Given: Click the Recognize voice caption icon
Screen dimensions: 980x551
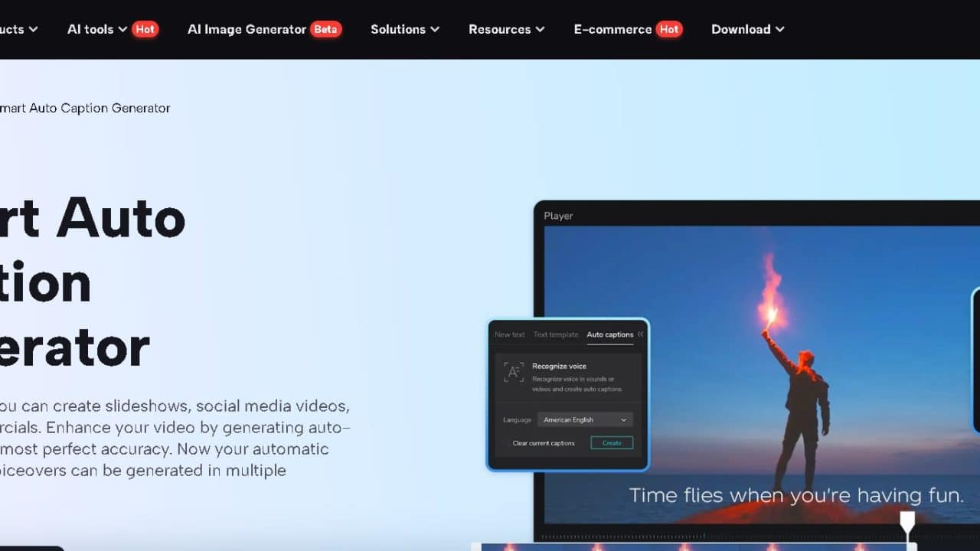Looking at the screenshot, I should [x=513, y=373].
